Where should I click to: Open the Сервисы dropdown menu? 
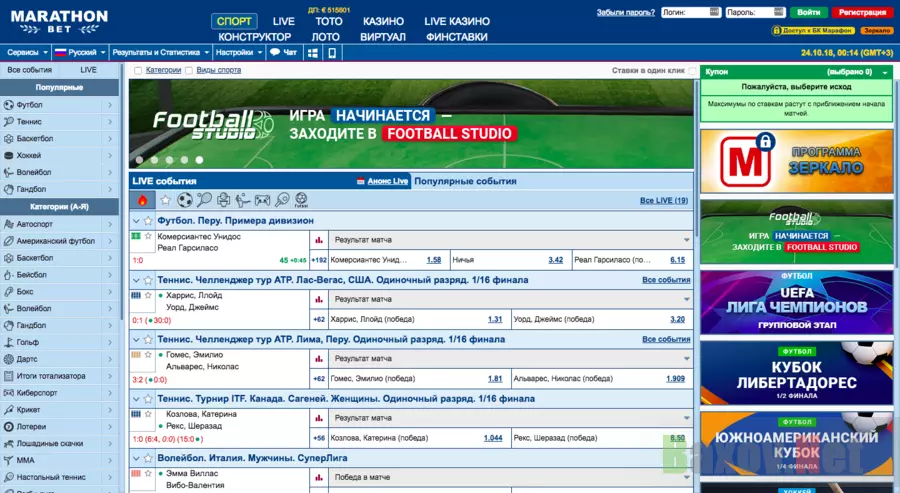tap(26, 52)
